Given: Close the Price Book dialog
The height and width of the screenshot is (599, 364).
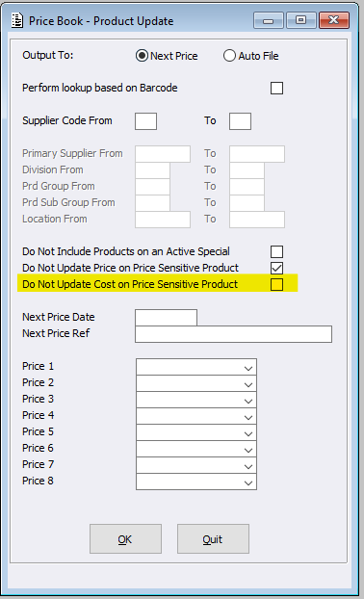Looking at the screenshot, I should tap(334, 20).
